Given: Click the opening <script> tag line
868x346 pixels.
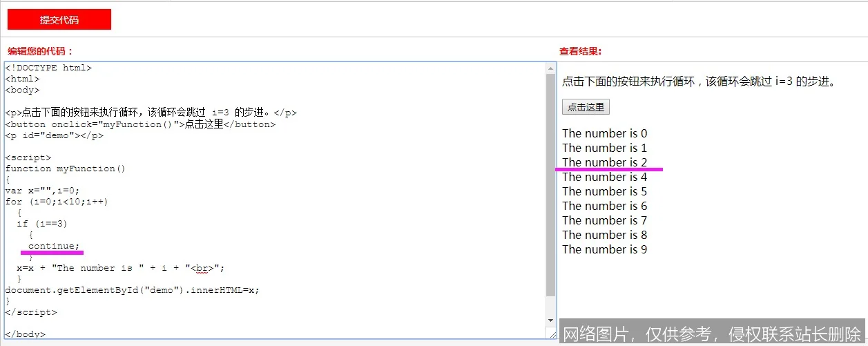Looking at the screenshot, I should [x=28, y=157].
